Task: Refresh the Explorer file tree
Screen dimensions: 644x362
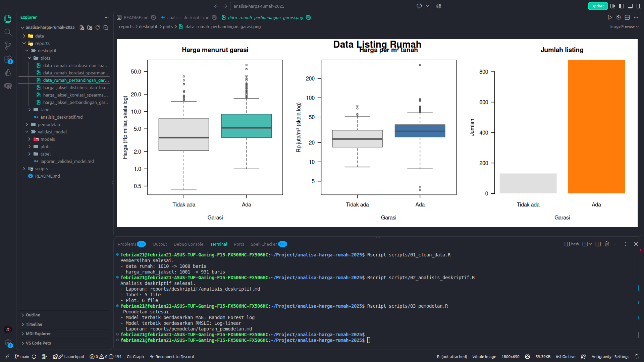Action: (98, 27)
